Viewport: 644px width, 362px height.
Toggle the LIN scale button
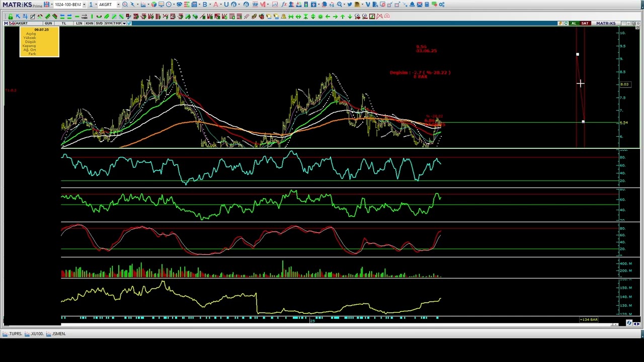(79, 24)
